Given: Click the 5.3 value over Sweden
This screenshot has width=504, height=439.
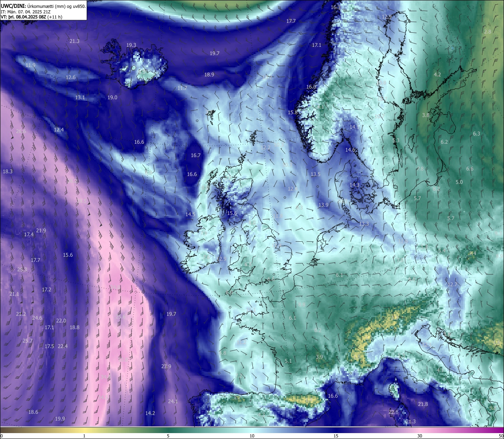Looking at the screenshot, I should 396,141.
